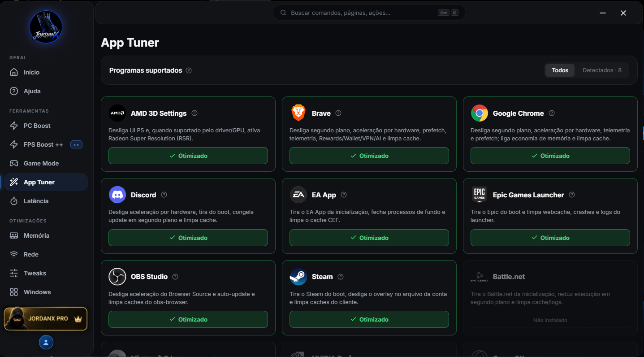The image size is (644, 357).
Task: Click the Steam logo icon
Action: [298, 277]
